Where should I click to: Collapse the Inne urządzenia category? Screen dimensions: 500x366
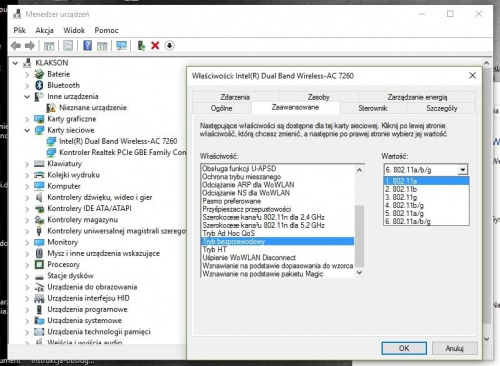(x=27, y=97)
